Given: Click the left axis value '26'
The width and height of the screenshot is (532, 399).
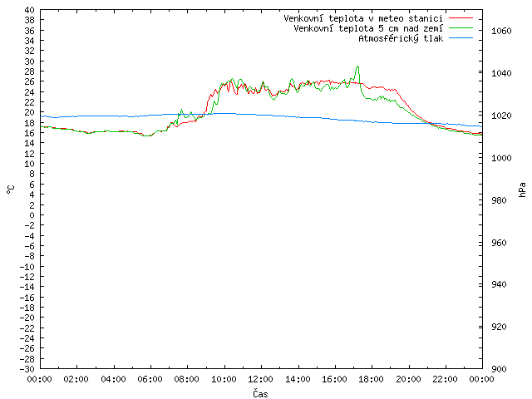Looking at the screenshot, I should (30, 81).
